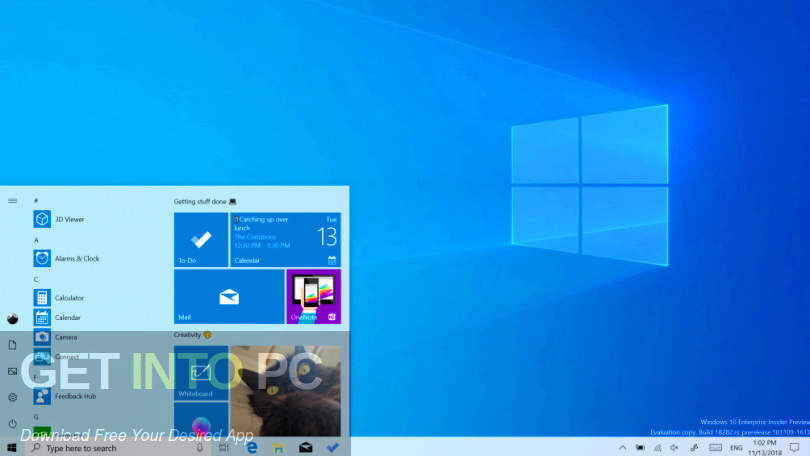The image size is (810, 456).
Task: Click the 'C' letter header in app list
Action: (x=36, y=279)
